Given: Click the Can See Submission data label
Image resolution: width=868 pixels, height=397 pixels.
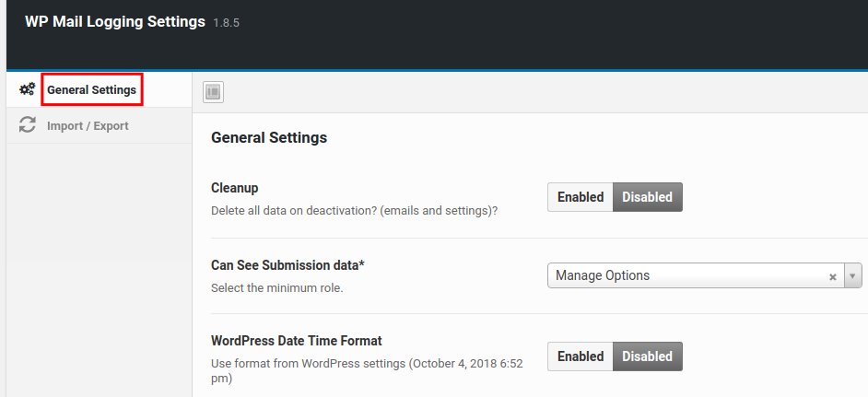Looking at the screenshot, I should tap(287, 265).
